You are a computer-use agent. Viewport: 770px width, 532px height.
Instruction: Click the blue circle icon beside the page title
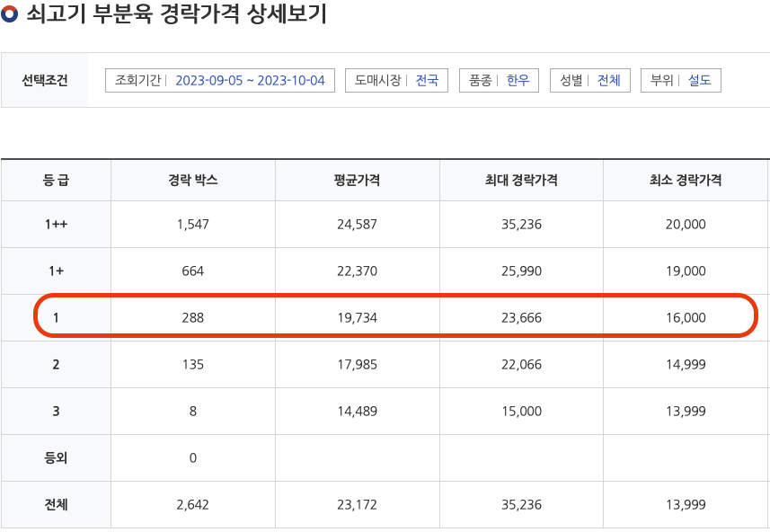pyautogui.click(x=12, y=14)
